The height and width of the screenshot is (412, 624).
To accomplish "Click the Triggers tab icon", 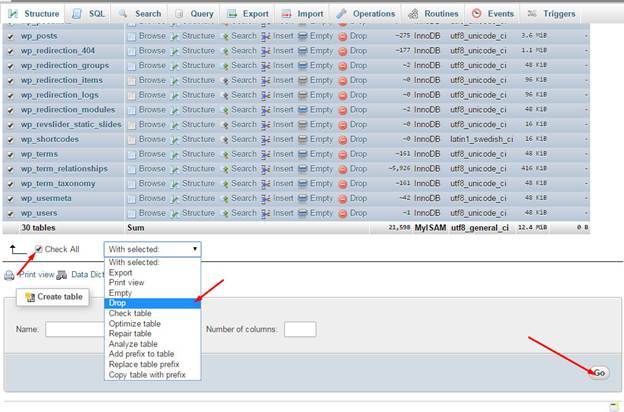I will (532, 14).
